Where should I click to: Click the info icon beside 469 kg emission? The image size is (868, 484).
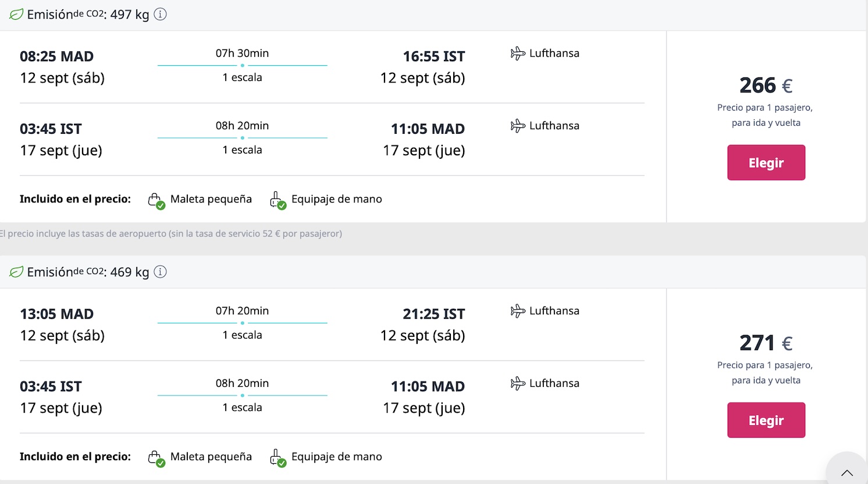pyautogui.click(x=160, y=272)
